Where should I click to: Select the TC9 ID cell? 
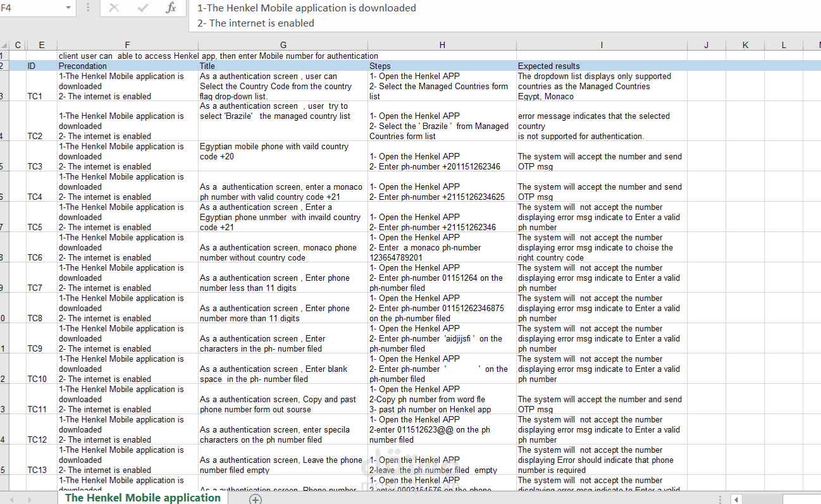coord(42,338)
